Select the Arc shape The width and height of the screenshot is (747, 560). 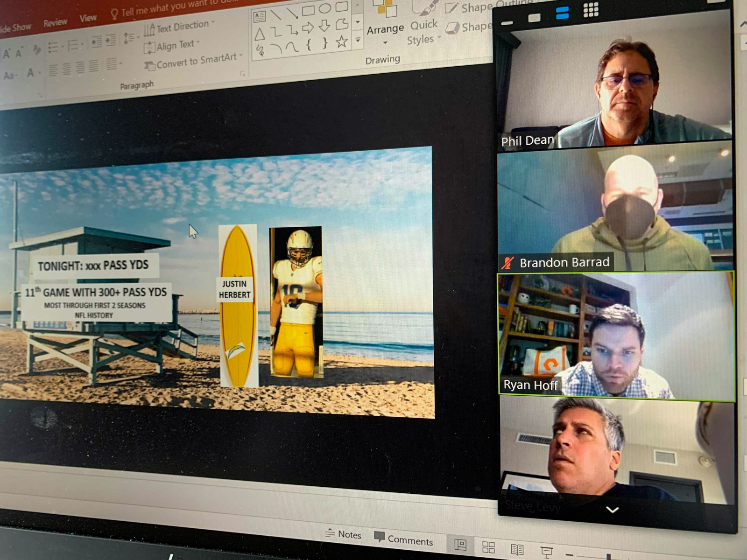pos(276,49)
